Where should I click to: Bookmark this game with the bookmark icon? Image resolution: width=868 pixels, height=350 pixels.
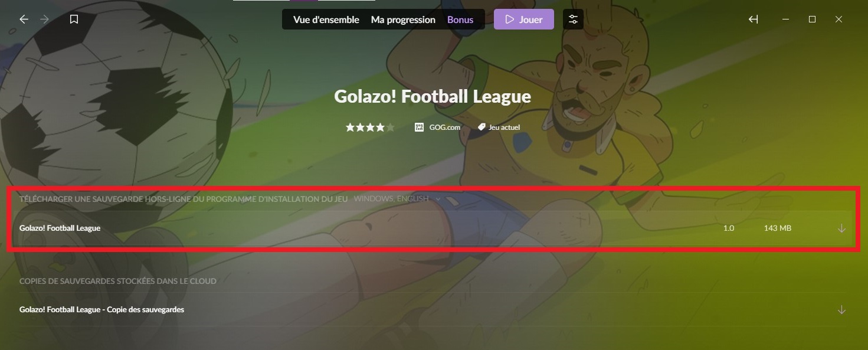(74, 19)
